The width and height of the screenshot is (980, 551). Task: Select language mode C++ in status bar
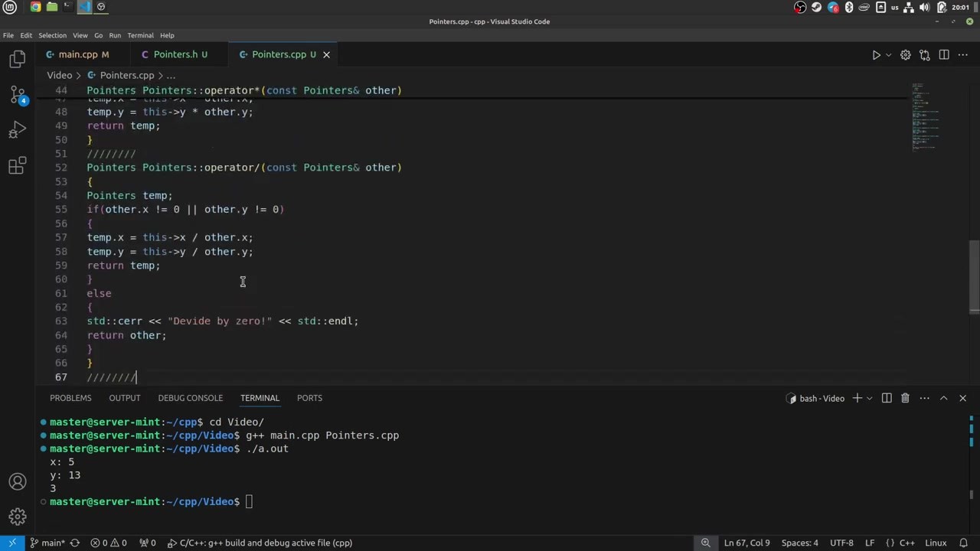(x=906, y=543)
